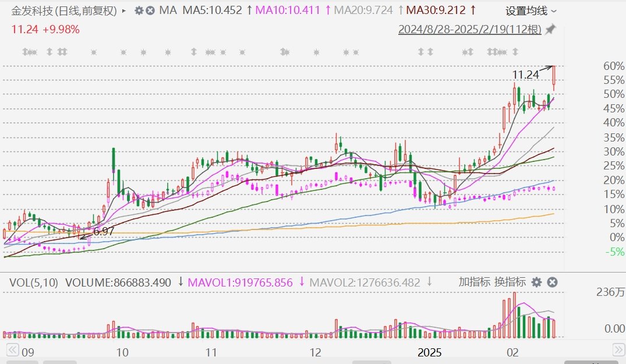Jump to the 11 month marker
Viewport: 626px width, 364px height.
pyautogui.click(x=211, y=352)
